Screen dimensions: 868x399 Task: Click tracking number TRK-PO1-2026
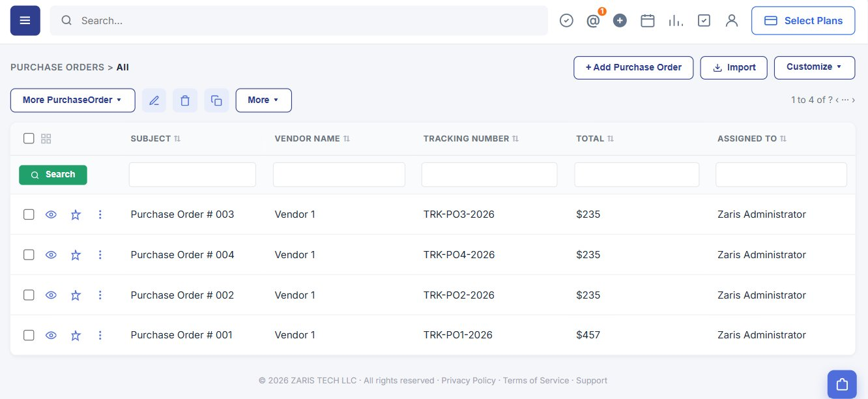coord(458,335)
